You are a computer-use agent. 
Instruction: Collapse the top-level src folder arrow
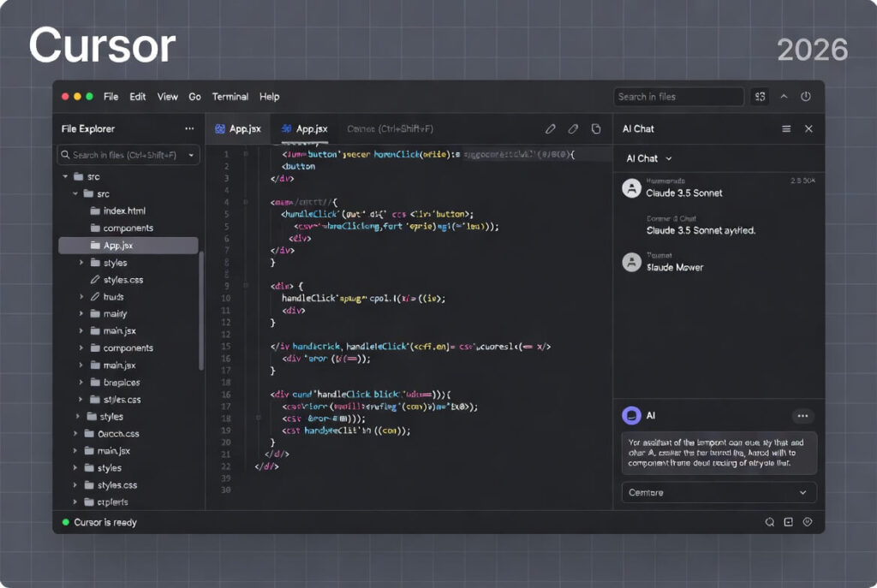pos(65,176)
